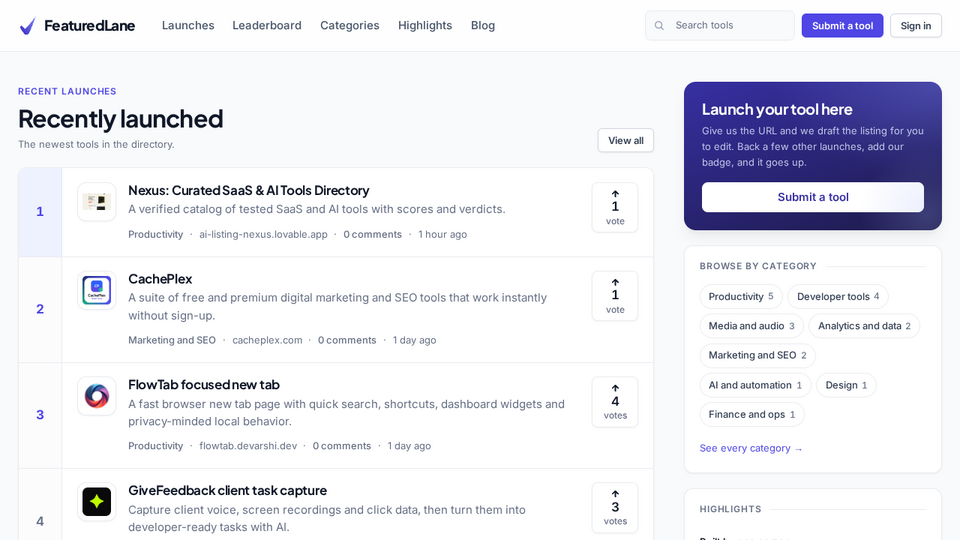
Task: Select the Productivity category chip
Action: coord(741,296)
